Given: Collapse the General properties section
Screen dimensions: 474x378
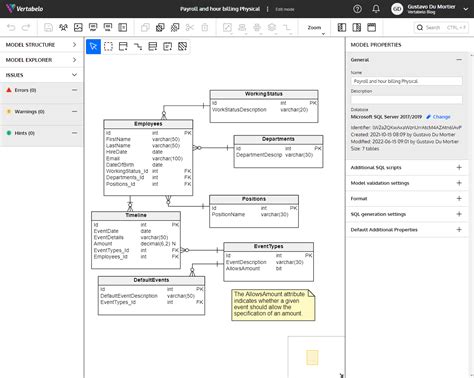Looking at the screenshot, I should [459, 60].
